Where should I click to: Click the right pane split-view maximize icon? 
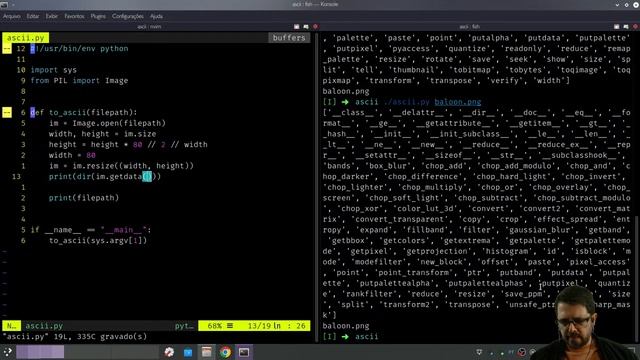[x=617, y=27]
